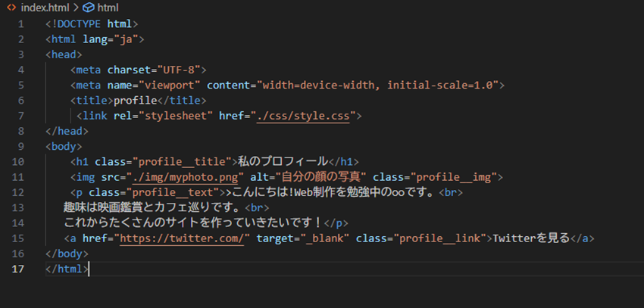644x308 pixels.
Task: Open the index.html breadcrumb item
Action: (45, 7)
